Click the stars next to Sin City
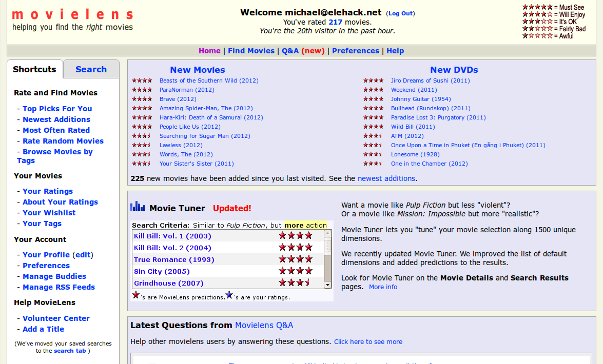Viewport: 603px width, 364px height. [295, 271]
